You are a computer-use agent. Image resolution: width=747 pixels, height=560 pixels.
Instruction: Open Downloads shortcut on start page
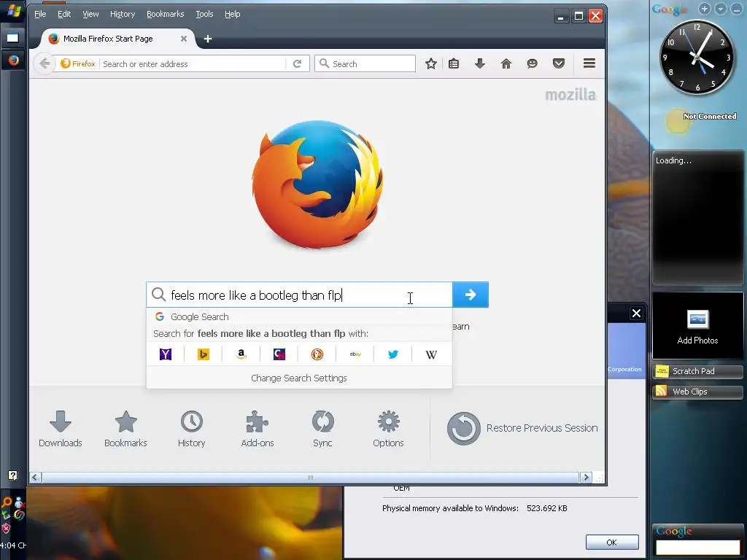[61, 429]
